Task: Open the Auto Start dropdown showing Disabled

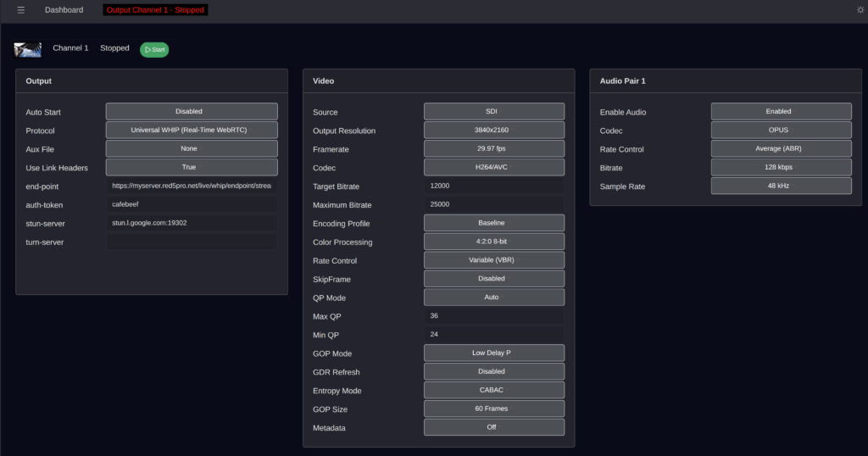Action: tap(192, 111)
